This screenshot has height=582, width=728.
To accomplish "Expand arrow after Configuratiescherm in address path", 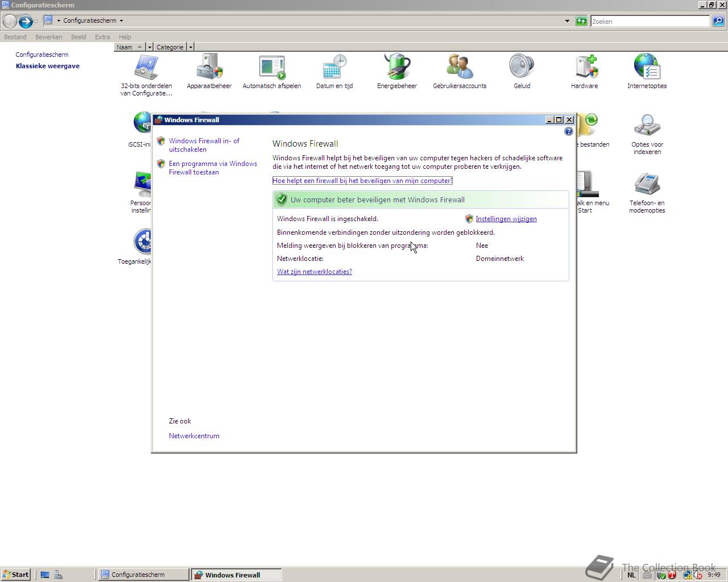I will tap(121, 20).
